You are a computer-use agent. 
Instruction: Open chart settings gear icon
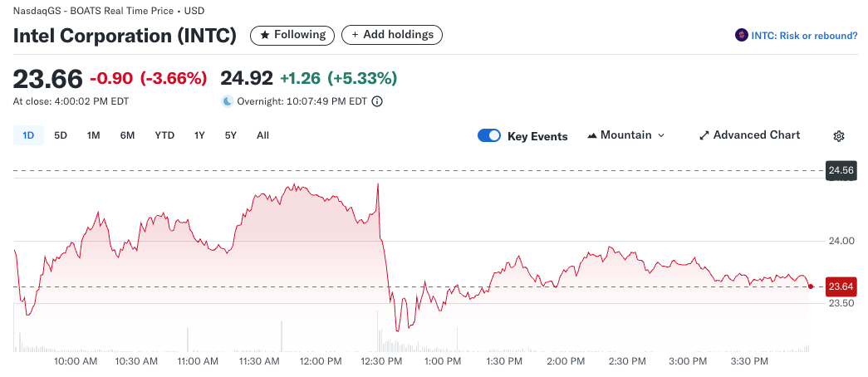pos(839,136)
